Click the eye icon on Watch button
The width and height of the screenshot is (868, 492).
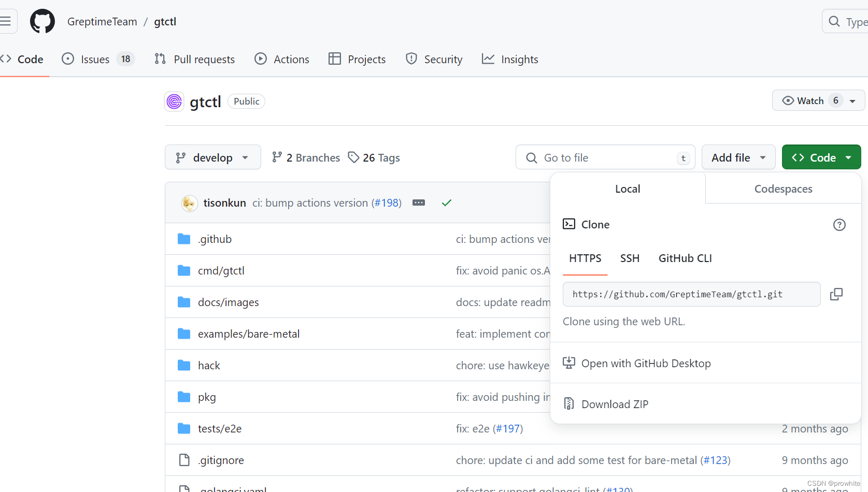788,100
